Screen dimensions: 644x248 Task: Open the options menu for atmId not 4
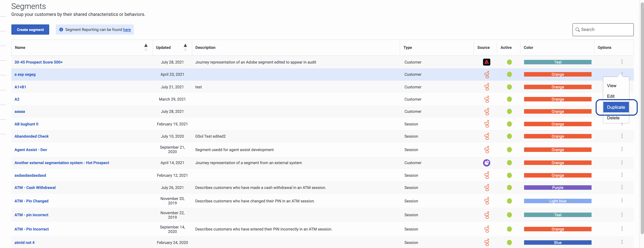[x=622, y=242]
